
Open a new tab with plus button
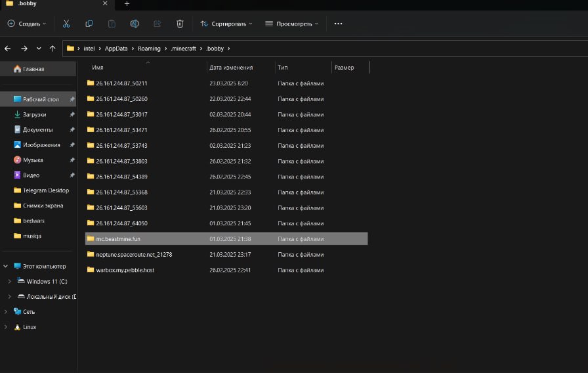[x=127, y=4]
